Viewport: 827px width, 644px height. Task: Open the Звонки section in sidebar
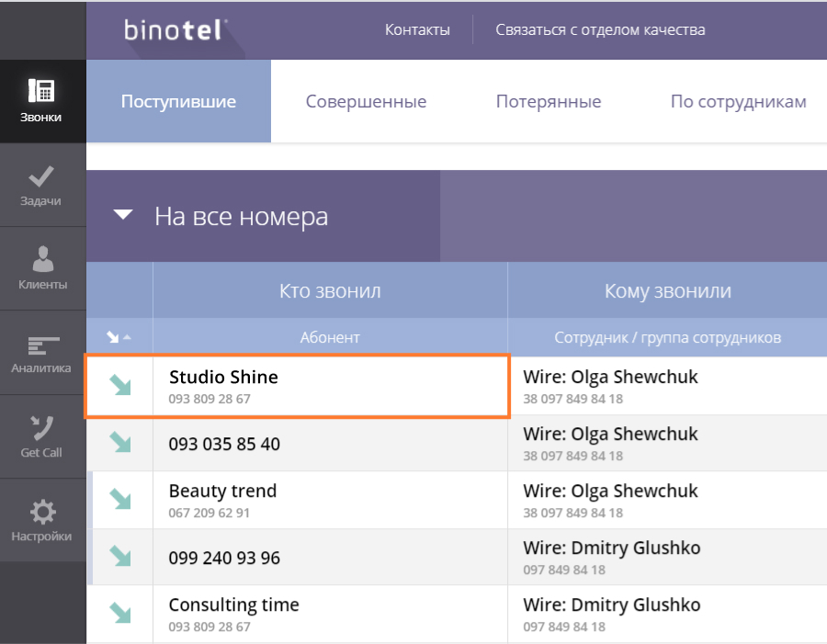(42, 100)
